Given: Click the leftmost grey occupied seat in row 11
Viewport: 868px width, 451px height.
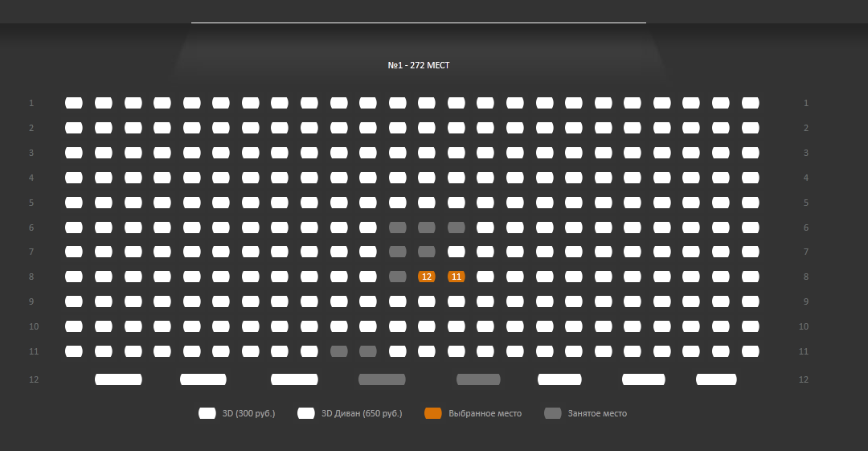Looking at the screenshot, I should (339, 351).
